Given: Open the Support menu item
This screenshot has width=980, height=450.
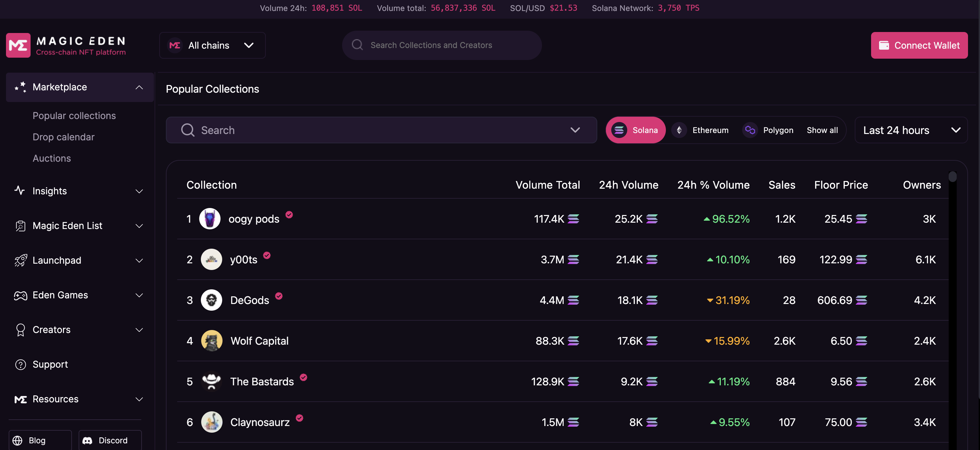Looking at the screenshot, I should pyautogui.click(x=50, y=364).
